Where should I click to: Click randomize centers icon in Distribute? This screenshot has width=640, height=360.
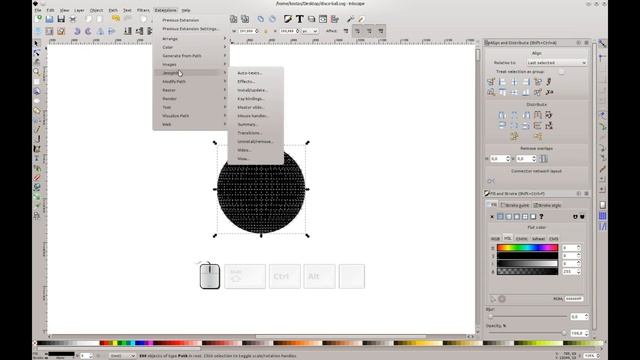514,136
